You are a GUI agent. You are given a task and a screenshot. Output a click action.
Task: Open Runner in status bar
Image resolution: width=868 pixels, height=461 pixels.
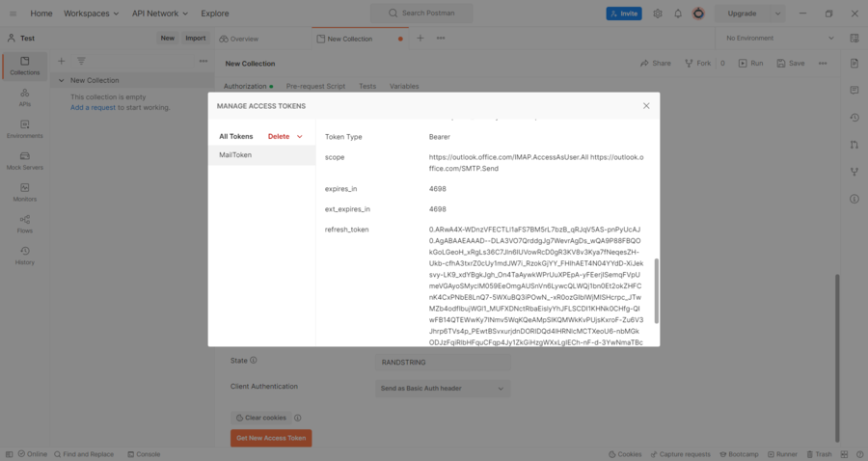[x=782, y=454]
